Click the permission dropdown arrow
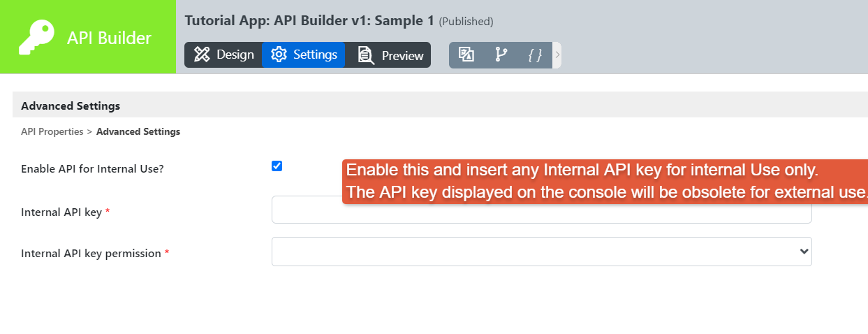868x334 pixels. pyautogui.click(x=804, y=252)
